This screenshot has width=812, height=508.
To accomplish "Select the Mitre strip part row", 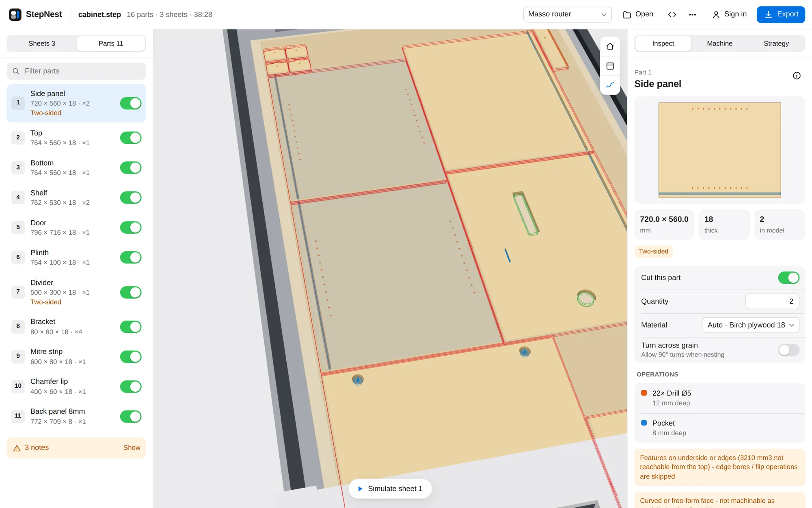I will click(76, 357).
